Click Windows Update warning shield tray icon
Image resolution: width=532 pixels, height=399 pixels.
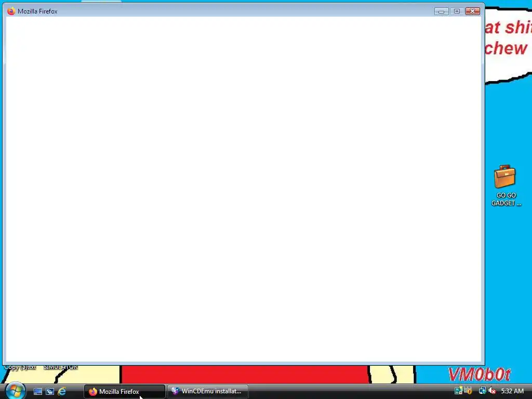point(468,391)
